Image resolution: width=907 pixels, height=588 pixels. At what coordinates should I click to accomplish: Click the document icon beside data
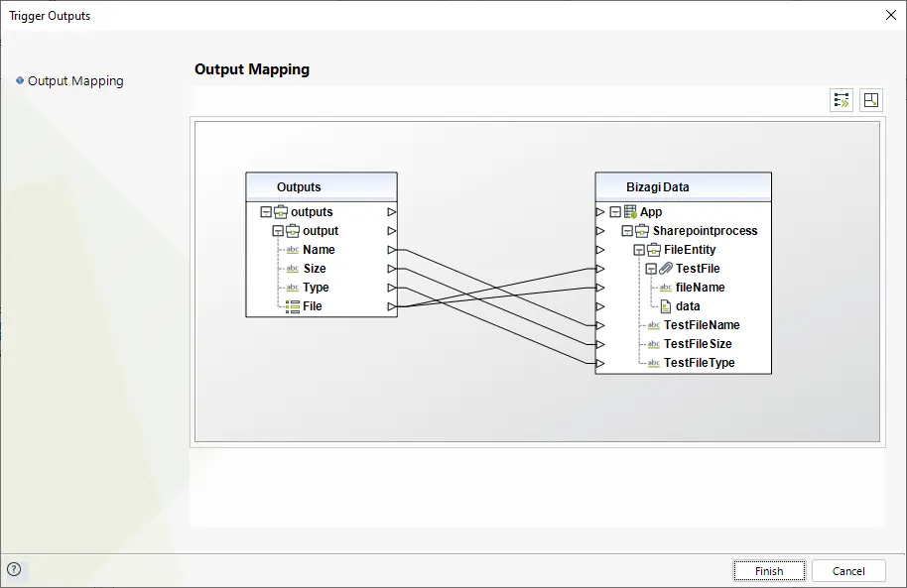[x=666, y=306]
